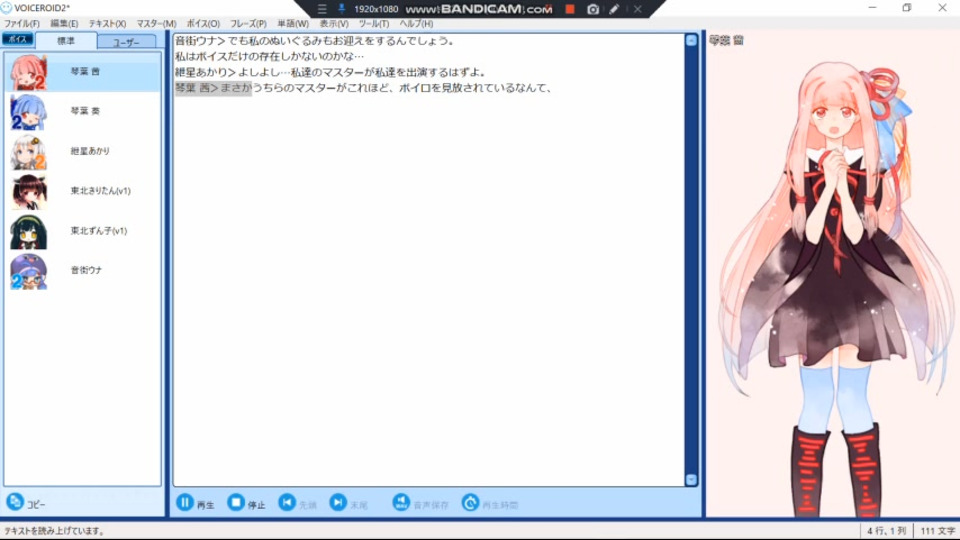
Task: Minimize the VOICEROID2 window
Action: (x=872, y=8)
